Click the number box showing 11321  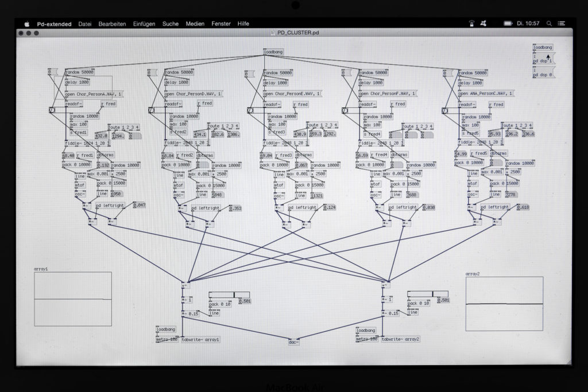pos(317,196)
